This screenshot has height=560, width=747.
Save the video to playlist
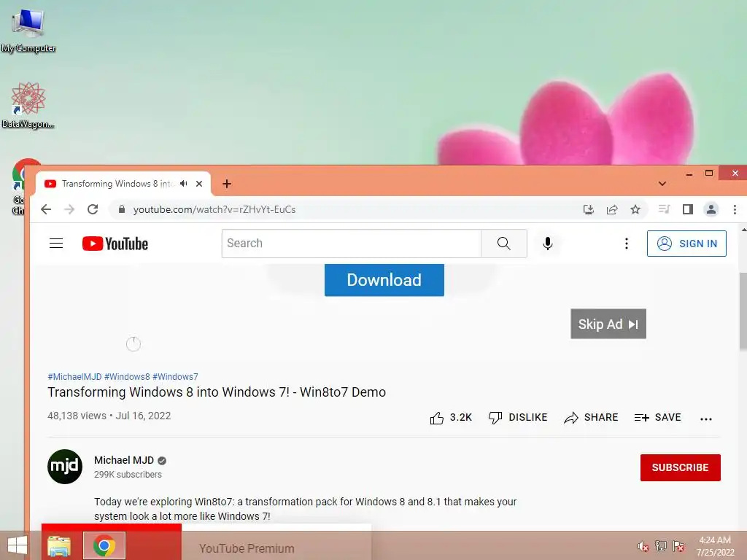(657, 418)
